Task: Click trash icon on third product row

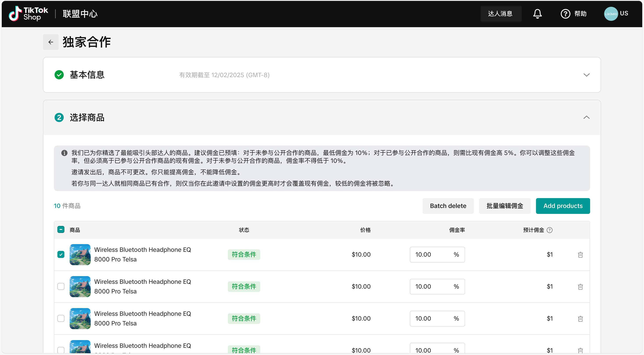Action: coord(580,319)
